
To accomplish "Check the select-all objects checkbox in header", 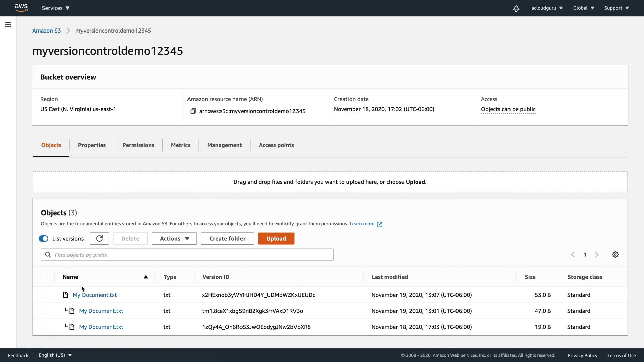I will tap(44, 277).
